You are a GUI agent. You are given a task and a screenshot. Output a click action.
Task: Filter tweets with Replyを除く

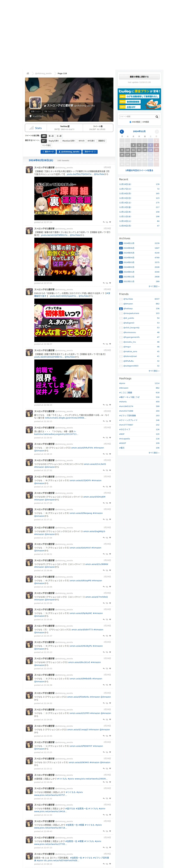pos(54,141)
